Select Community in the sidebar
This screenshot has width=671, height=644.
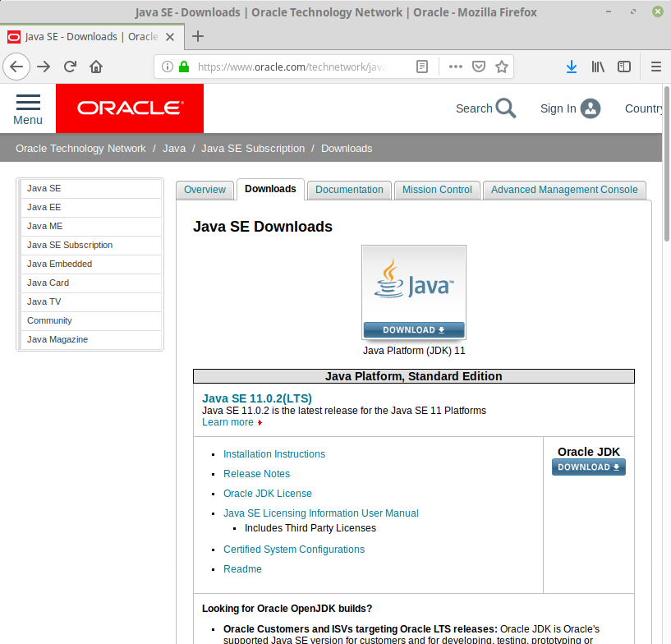pos(90,320)
